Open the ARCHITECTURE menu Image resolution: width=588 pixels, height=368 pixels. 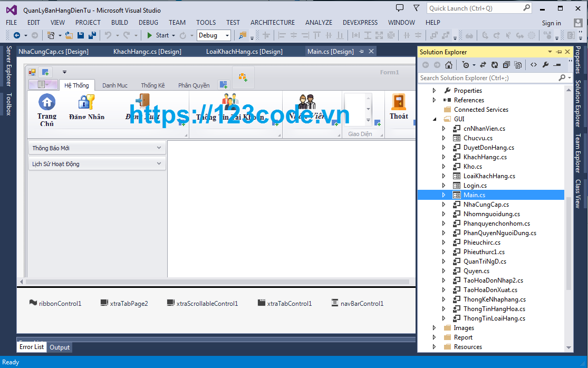(273, 23)
